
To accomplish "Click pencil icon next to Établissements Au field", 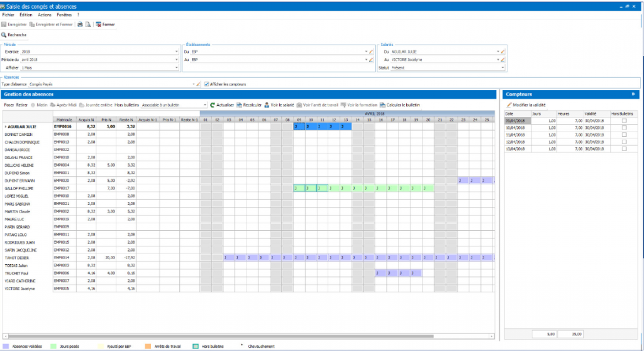I will [371, 60].
